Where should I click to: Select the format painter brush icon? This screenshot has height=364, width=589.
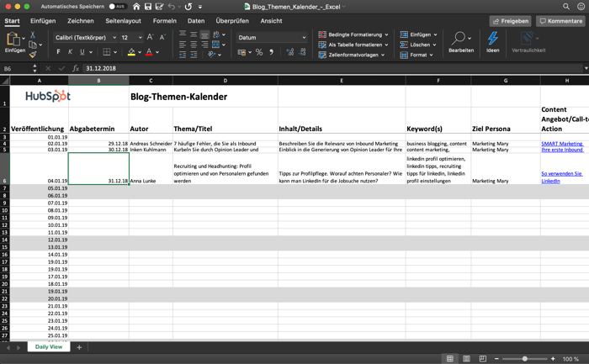33,55
